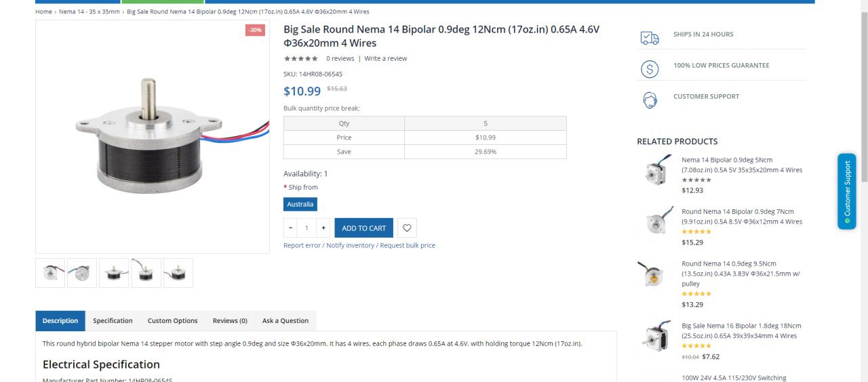The height and width of the screenshot is (382, 868).
Task: Switch to the Specification tab
Action: pos(113,321)
